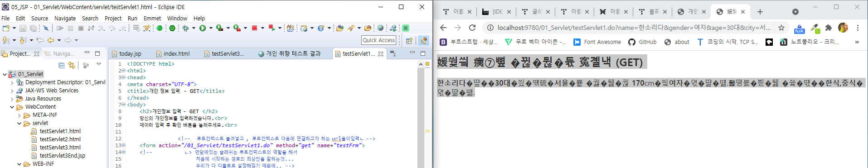Click the Chrome address bar URL
The image size is (868, 168).
point(634,28)
